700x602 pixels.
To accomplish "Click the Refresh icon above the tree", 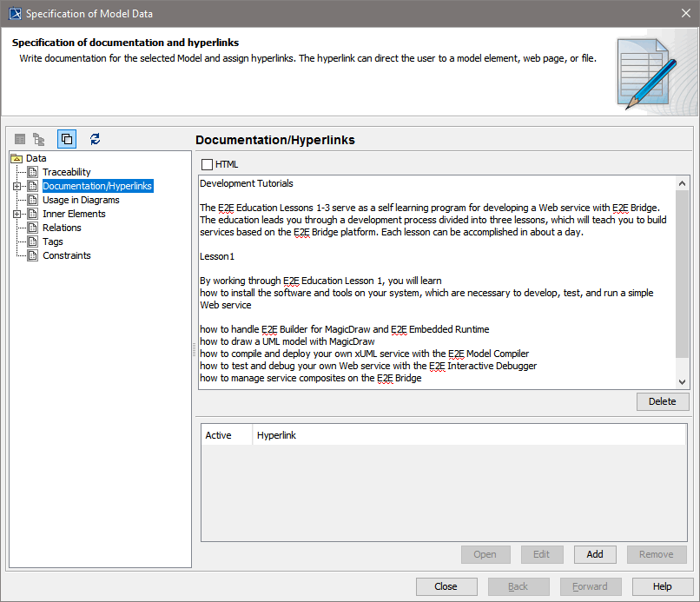I will click(x=95, y=139).
